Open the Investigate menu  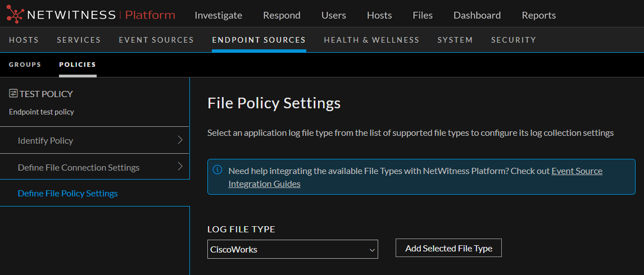(218, 16)
